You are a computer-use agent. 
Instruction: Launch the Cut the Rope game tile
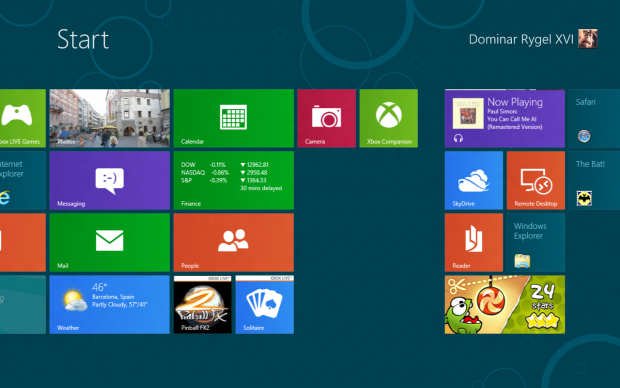tap(505, 305)
